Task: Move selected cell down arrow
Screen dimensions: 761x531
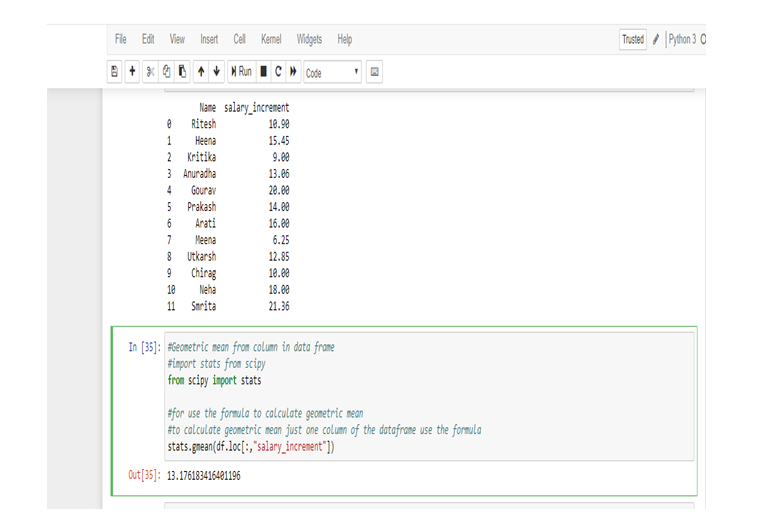Action: pos(216,72)
